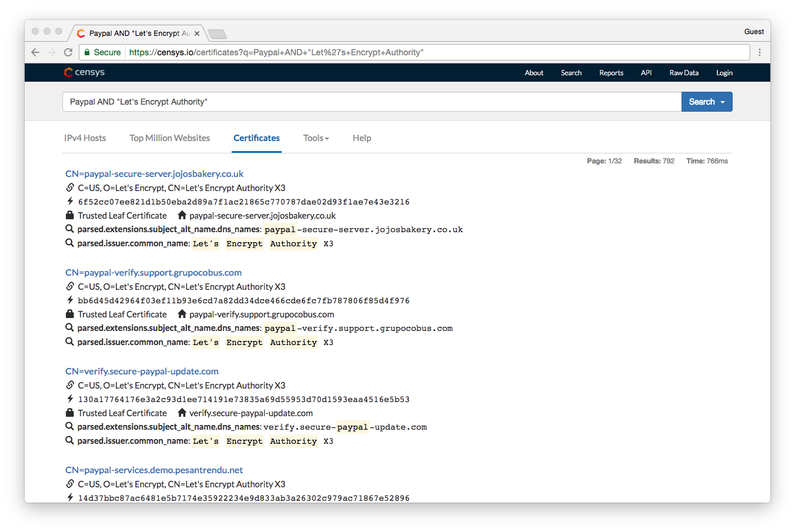Viewport: 795px width, 532px height.
Task: Open Reports in the top navigation
Action: [611, 73]
